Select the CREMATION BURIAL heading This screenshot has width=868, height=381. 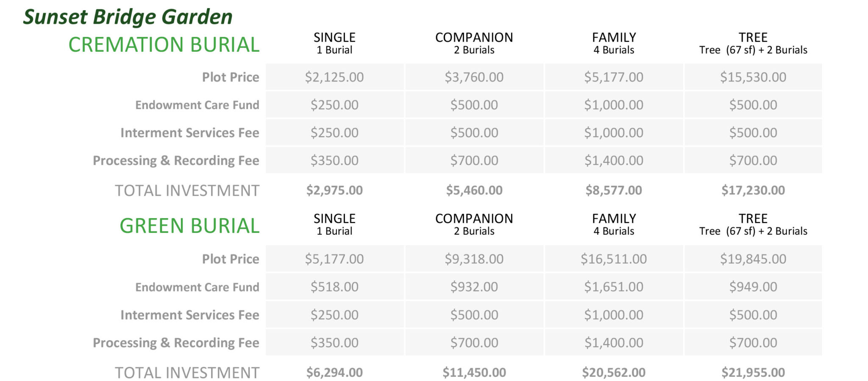[x=164, y=45]
